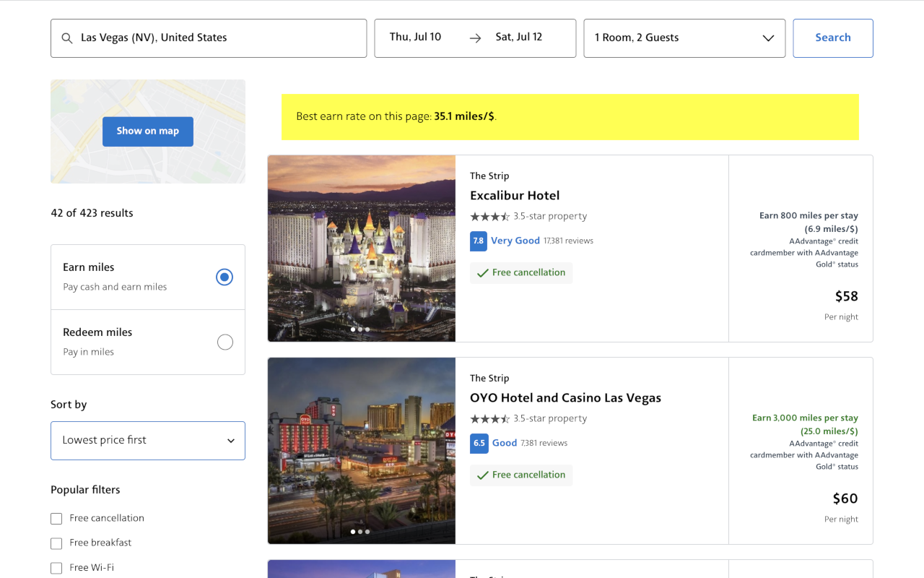The width and height of the screenshot is (924, 578).
Task: Click Excalibur photo carousel dots
Action: click(x=360, y=329)
